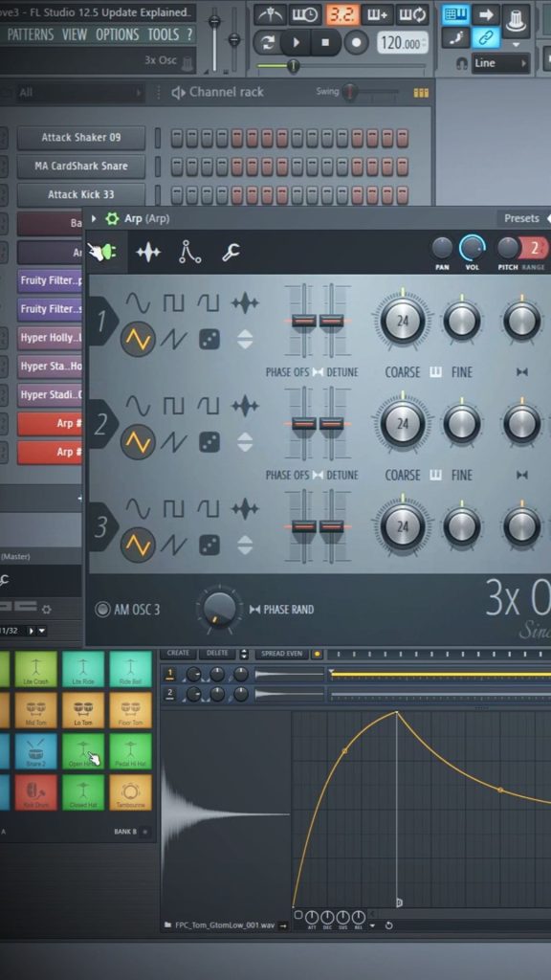This screenshot has height=980, width=551.
Task: Toggle the magnet snap icon
Action: tap(462, 64)
